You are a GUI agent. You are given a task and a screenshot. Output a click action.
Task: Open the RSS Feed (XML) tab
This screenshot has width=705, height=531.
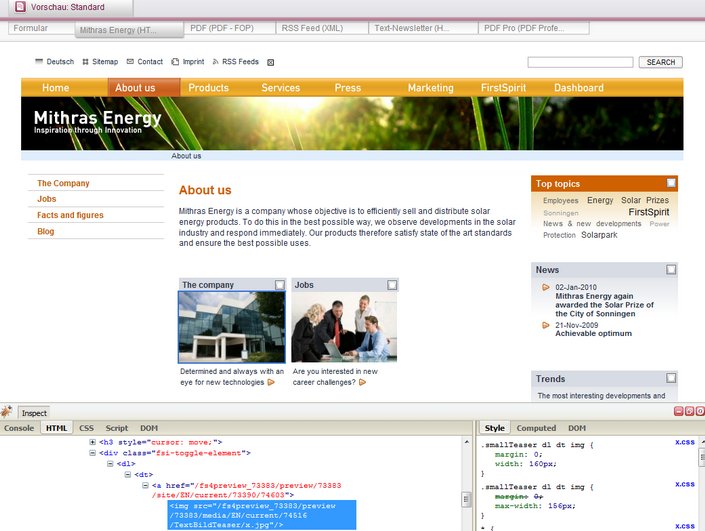pyautogui.click(x=322, y=28)
